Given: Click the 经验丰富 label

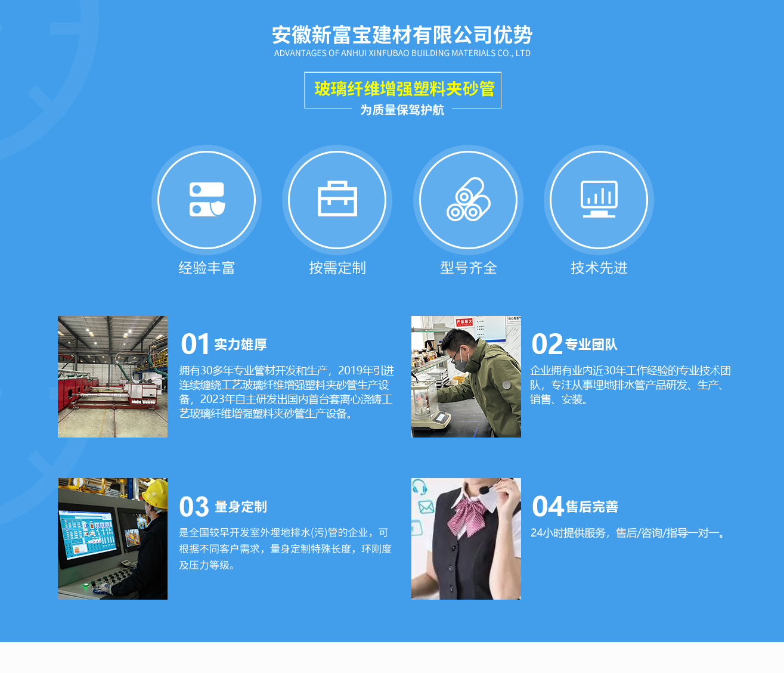Looking at the screenshot, I should [x=207, y=268].
